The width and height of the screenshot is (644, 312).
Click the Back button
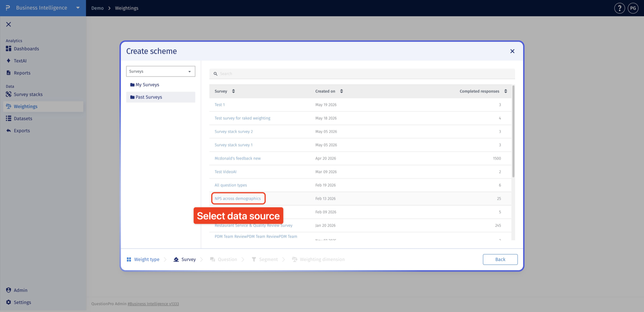(x=500, y=260)
